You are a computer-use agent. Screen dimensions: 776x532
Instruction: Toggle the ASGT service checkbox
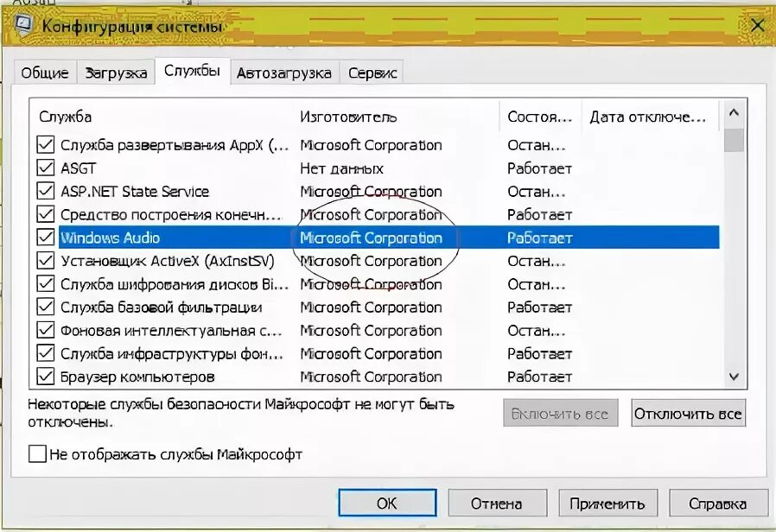point(46,168)
